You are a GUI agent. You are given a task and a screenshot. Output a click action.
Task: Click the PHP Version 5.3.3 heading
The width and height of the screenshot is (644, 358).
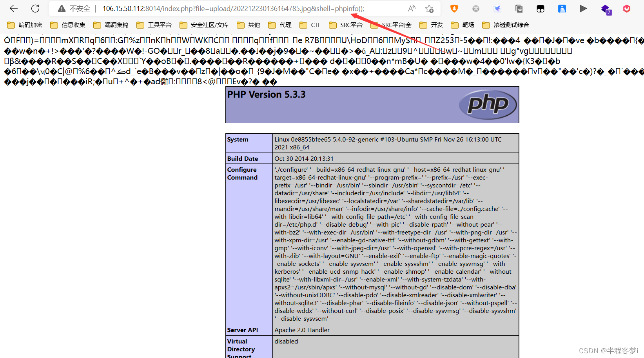267,94
